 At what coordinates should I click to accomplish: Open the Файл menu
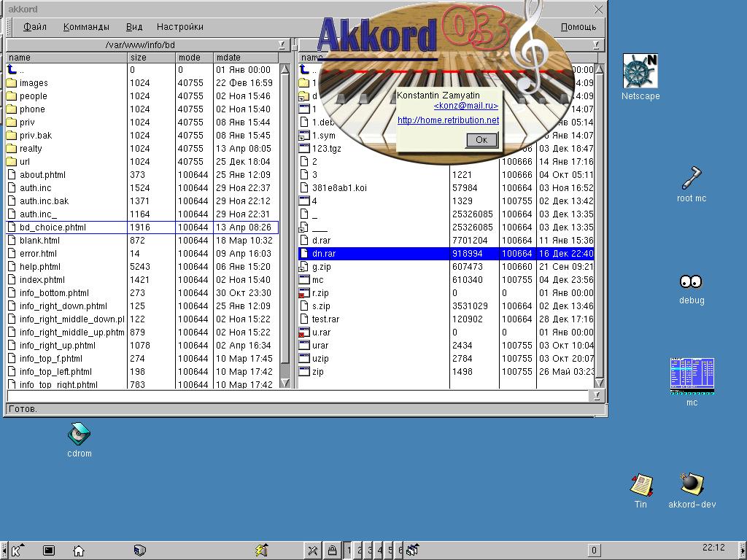tap(35, 27)
